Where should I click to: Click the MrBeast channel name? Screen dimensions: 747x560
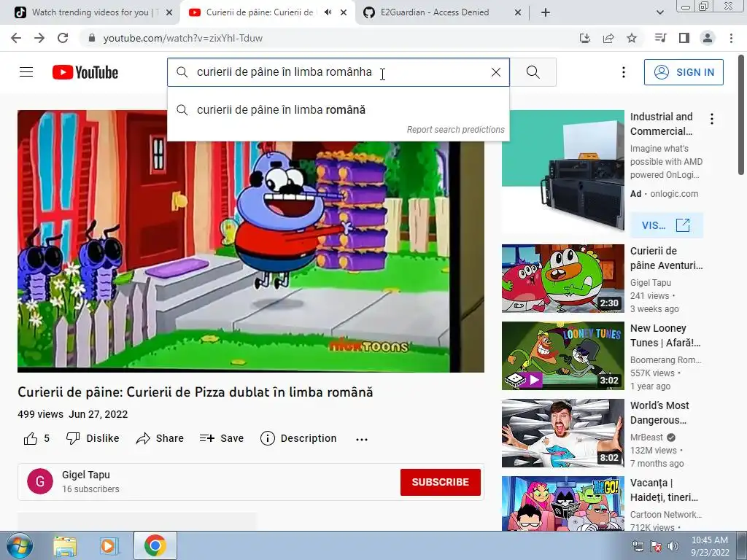[x=646, y=437]
